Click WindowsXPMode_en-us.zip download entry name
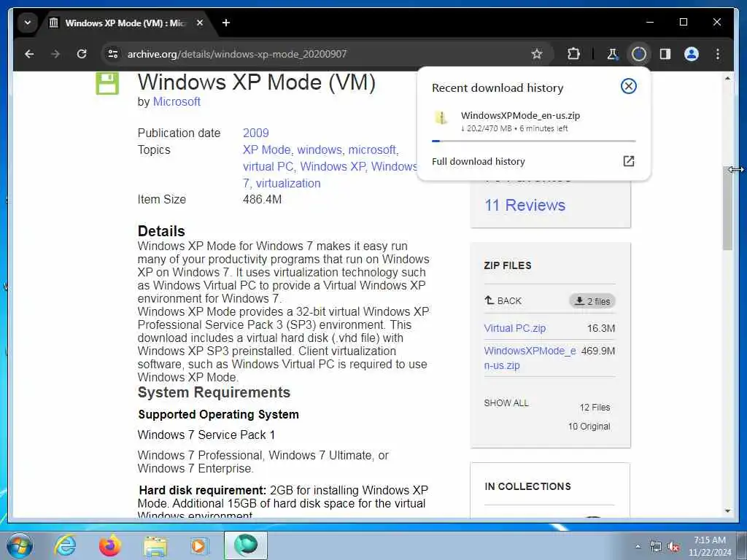This screenshot has width=747, height=560. [520, 116]
